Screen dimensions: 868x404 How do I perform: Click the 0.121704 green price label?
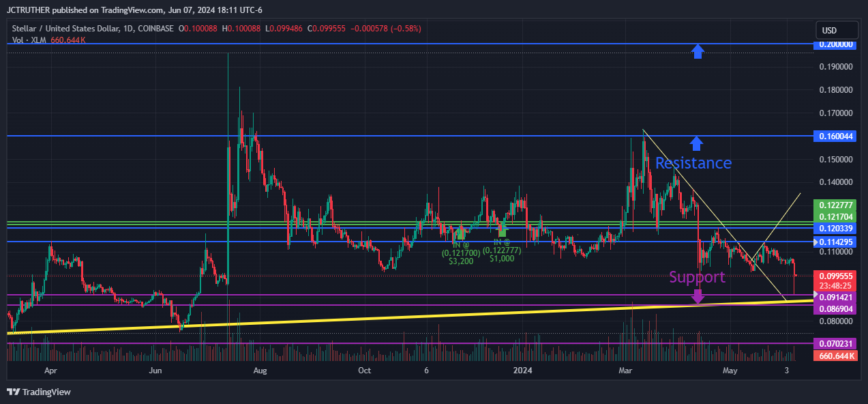click(834, 216)
